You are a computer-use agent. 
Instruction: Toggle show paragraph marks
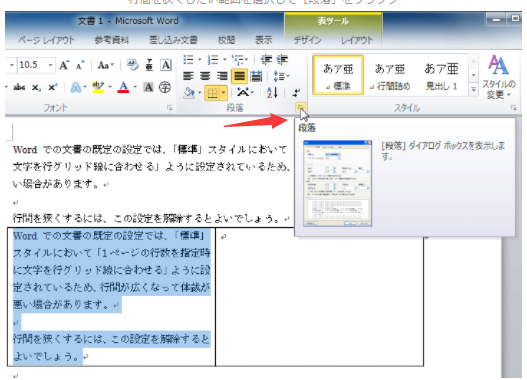click(x=296, y=92)
